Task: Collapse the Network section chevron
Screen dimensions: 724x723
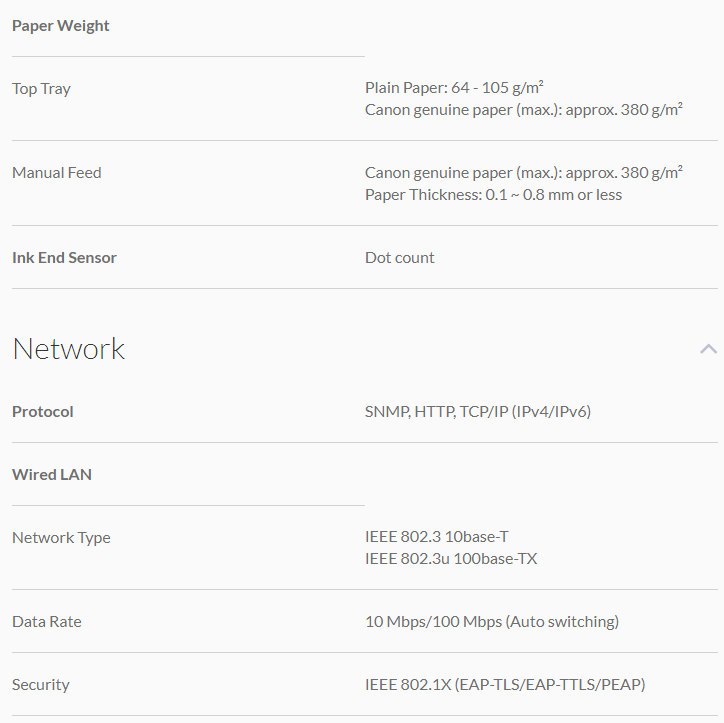Action: 708,349
